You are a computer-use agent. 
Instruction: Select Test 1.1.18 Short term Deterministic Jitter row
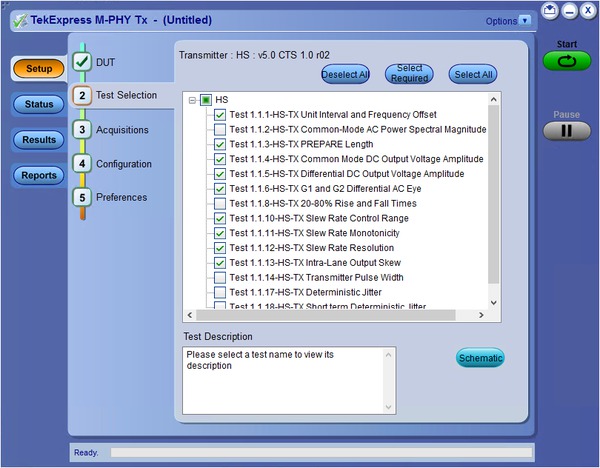pos(328,306)
